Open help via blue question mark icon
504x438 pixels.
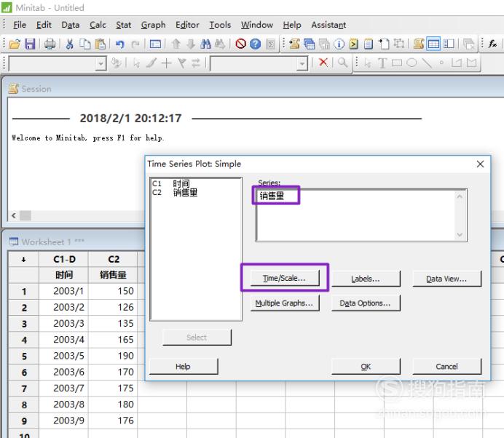coord(255,44)
